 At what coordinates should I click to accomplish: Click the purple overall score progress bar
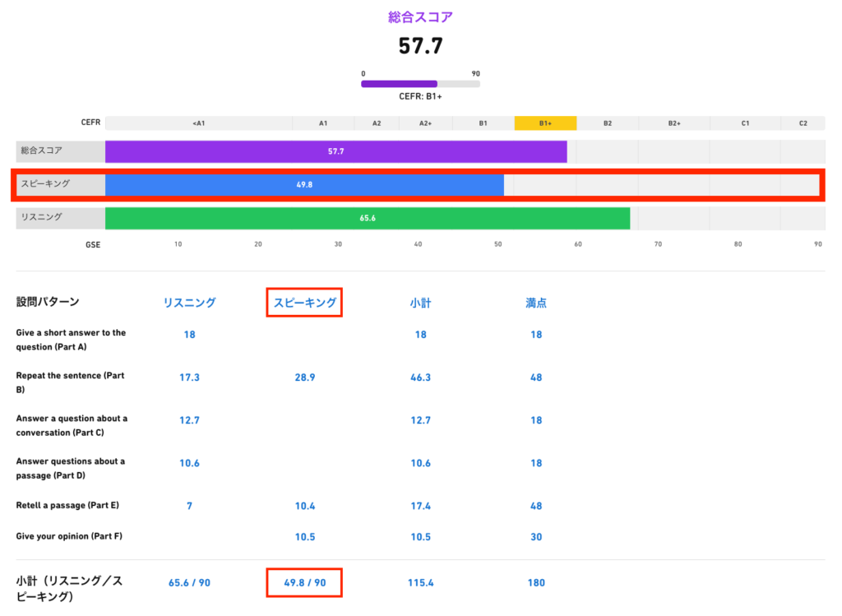tap(420, 84)
